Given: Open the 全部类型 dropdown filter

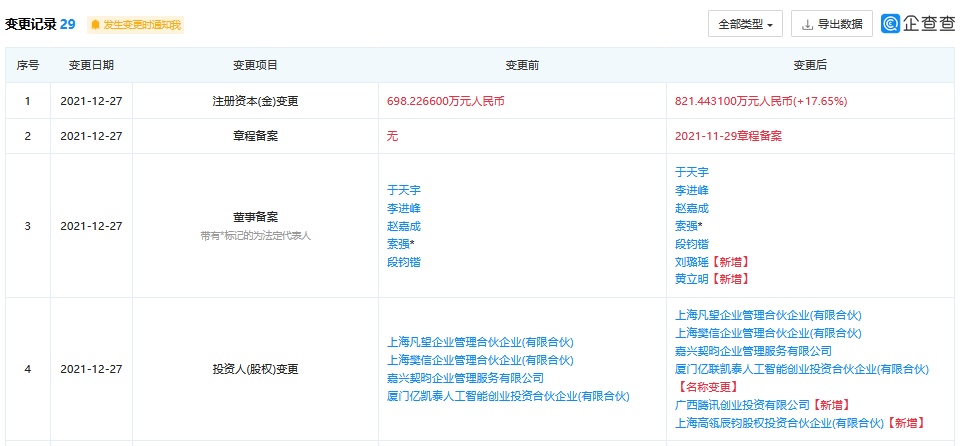Looking at the screenshot, I should tap(744, 24).
